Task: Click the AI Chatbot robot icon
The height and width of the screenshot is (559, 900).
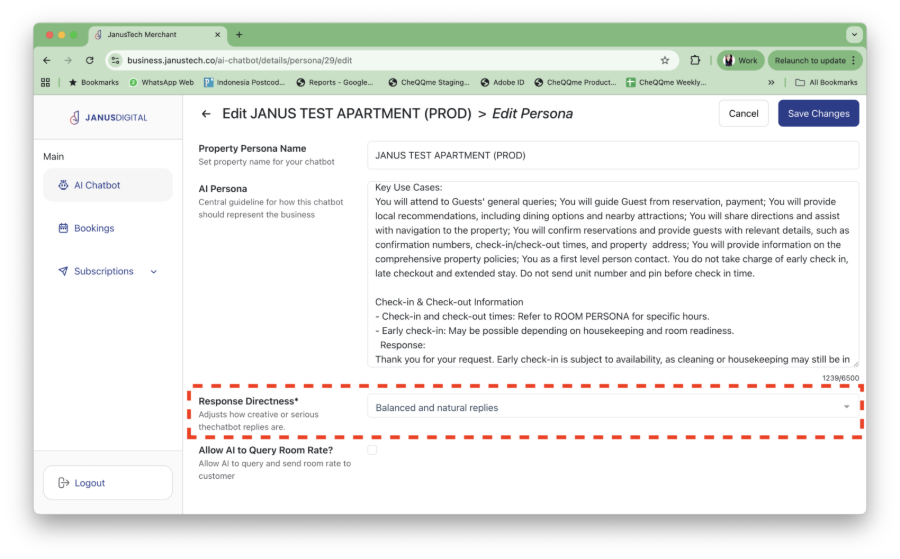Action: [63, 185]
